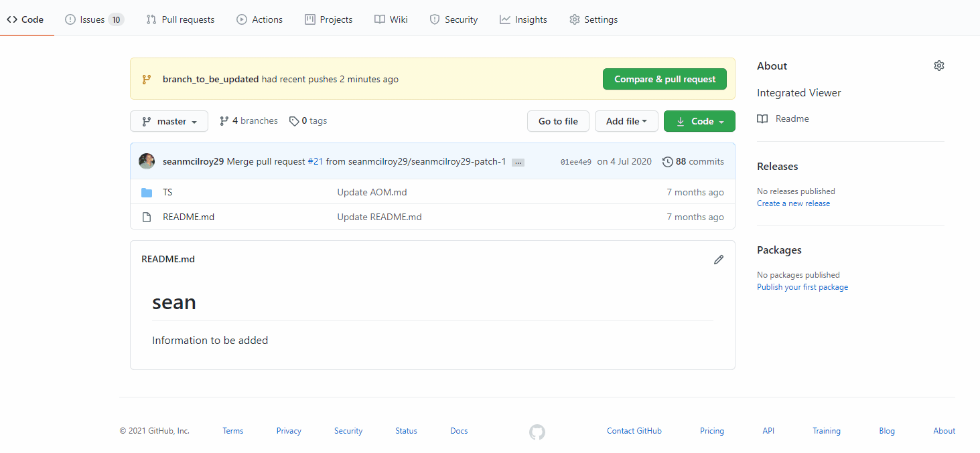Click the tags icon beside 0 tags

click(x=294, y=120)
